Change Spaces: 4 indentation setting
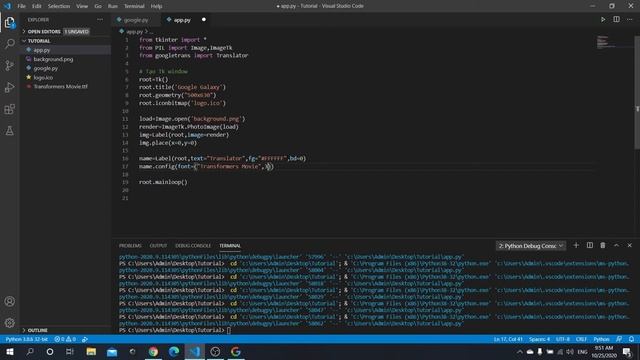This screenshot has width=640, height=360. 540,339
